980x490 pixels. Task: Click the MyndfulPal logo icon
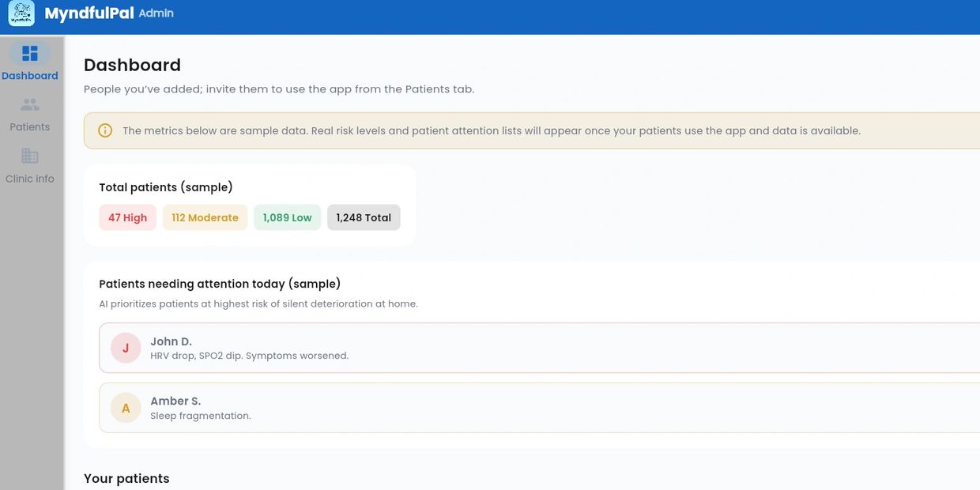tap(21, 13)
